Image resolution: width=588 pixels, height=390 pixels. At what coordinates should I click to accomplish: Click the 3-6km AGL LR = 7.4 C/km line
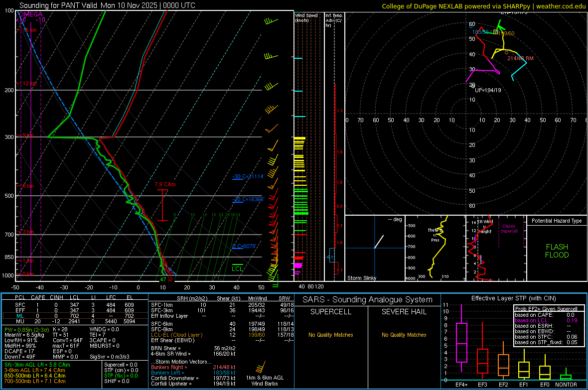click(x=34, y=370)
